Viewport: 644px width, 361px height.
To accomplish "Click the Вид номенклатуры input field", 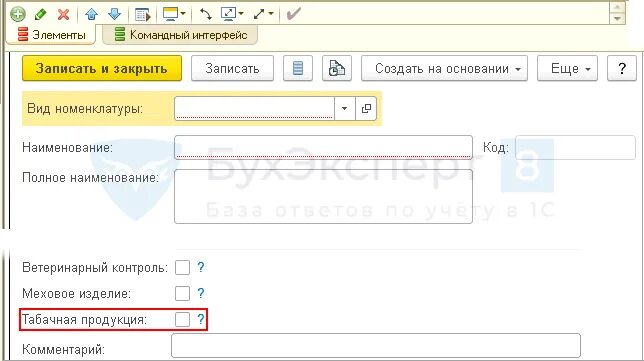I will click(254, 108).
